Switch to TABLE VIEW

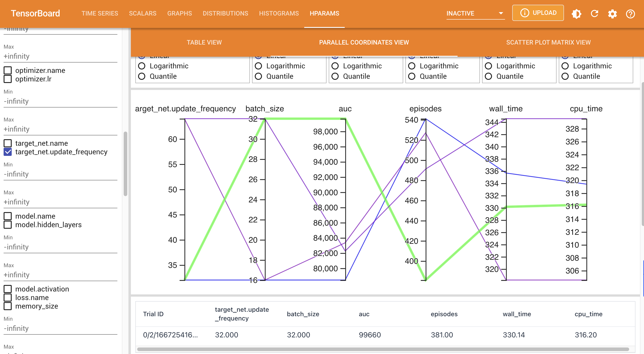click(x=204, y=43)
